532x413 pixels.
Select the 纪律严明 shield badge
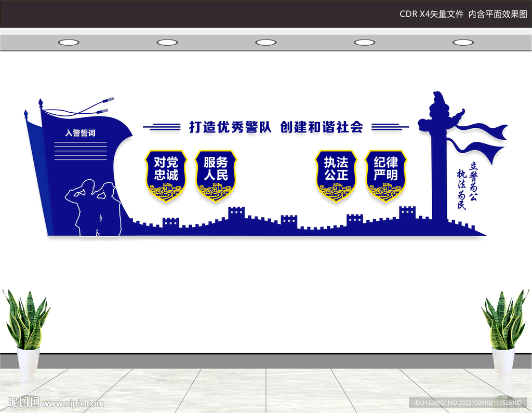point(386,176)
